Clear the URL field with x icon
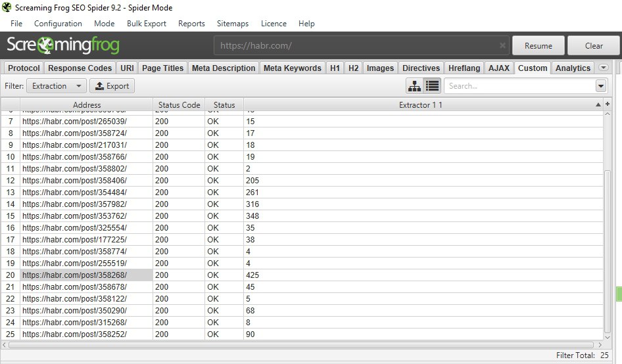622x364 pixels. [502, 45]
